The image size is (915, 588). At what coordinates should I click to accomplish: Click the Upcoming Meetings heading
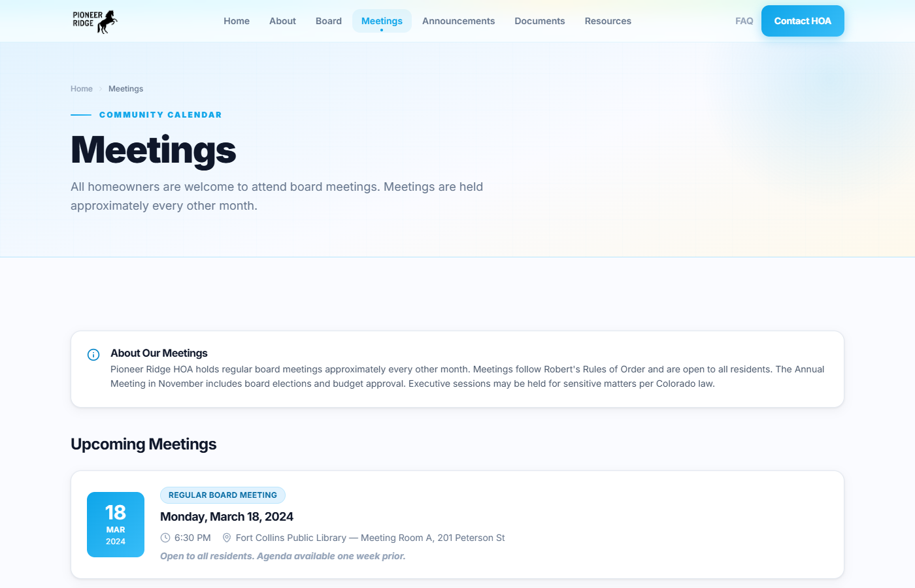click(x=144, y=444)
